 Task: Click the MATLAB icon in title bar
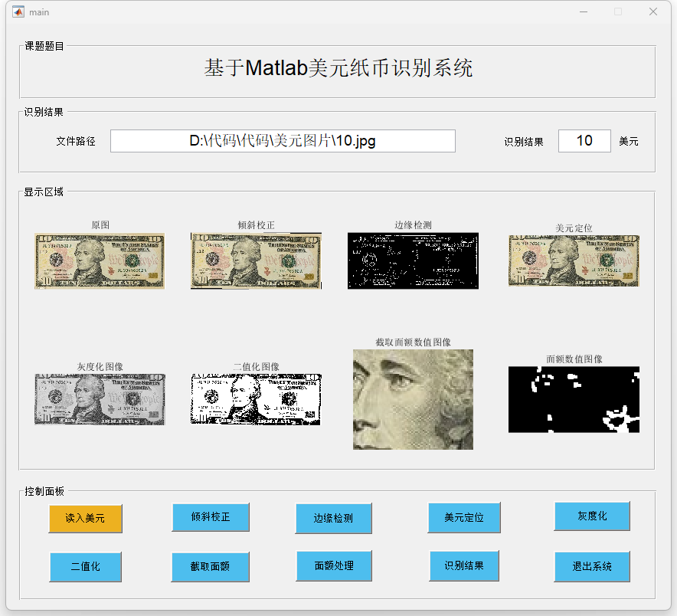pyautogui.click(x=18, y=12)
